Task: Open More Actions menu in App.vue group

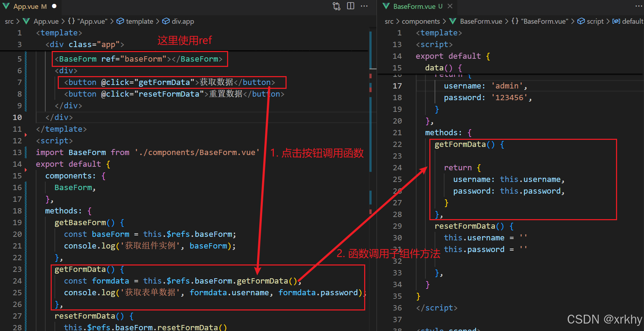Action: pyautogui.click(x=364, y=6)
